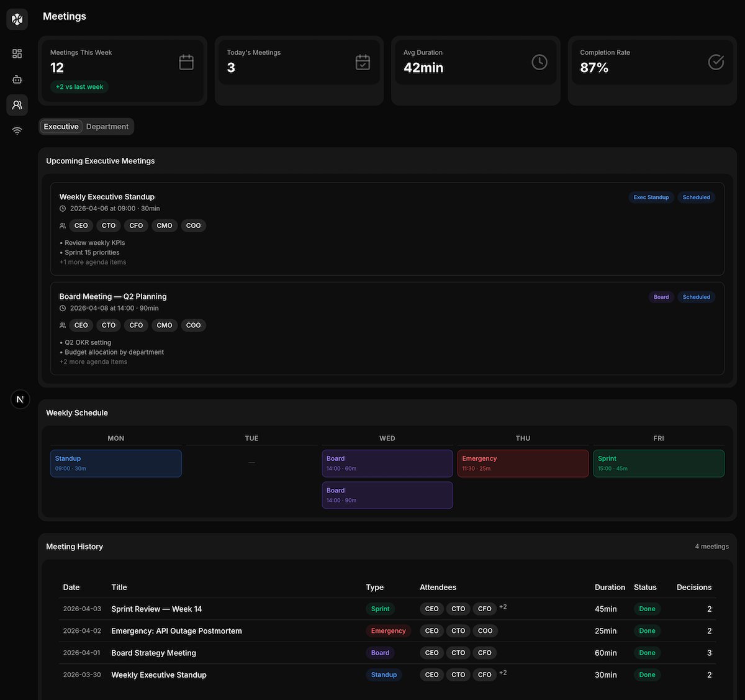Open the robot agents icon in sidebar
Viewport: 745px width, 700px height.
17,80
